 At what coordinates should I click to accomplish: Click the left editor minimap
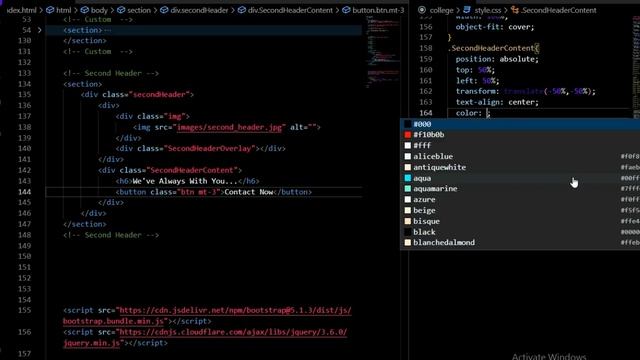(x=382, y=51)
